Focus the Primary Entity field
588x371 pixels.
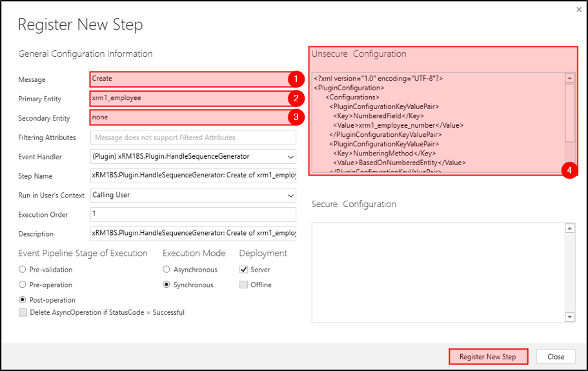tap(187, 98)
